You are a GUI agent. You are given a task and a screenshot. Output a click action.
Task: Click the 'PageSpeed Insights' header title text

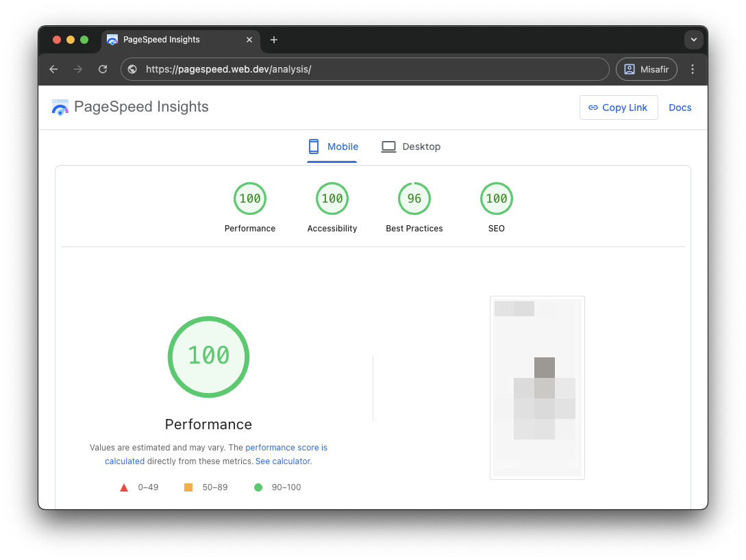(141, 107)
